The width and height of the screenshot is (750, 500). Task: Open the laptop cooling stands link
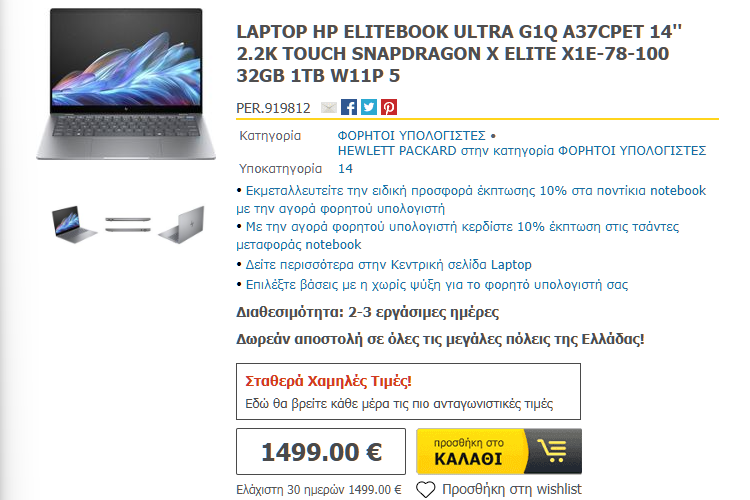point(437,285)
